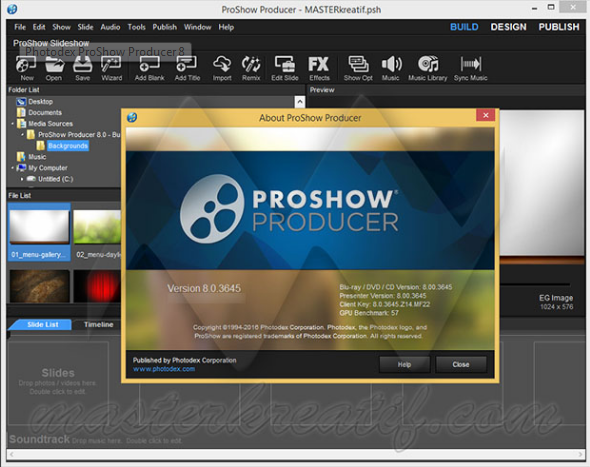
Task: Click the bottom horizontal scrollbar left arrow
Action: click(12, 454)
